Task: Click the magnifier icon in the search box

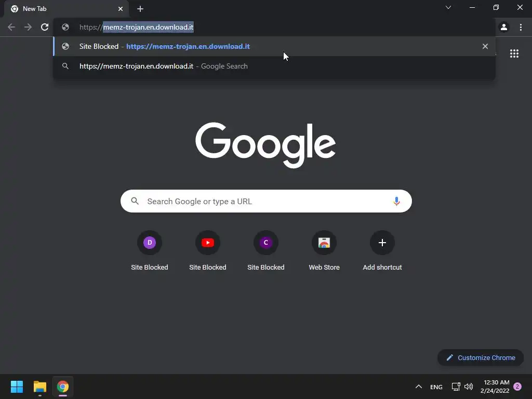Action: pyautogui.click(x=135, y=201)
